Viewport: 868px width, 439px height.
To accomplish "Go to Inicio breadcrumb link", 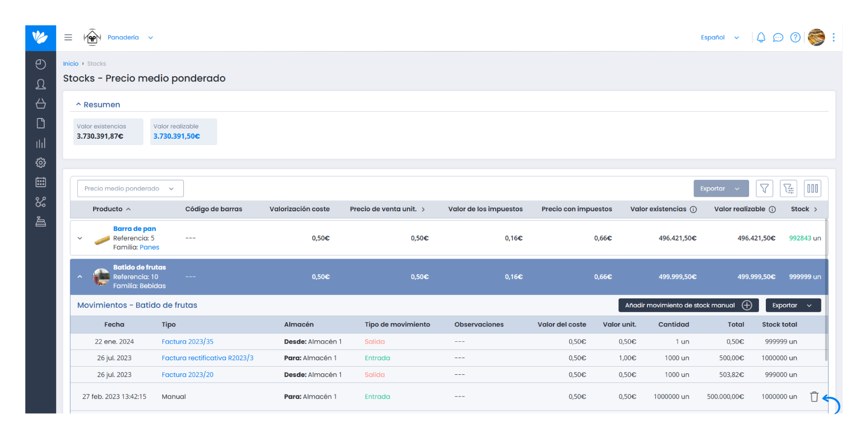I will click(71, 64).
